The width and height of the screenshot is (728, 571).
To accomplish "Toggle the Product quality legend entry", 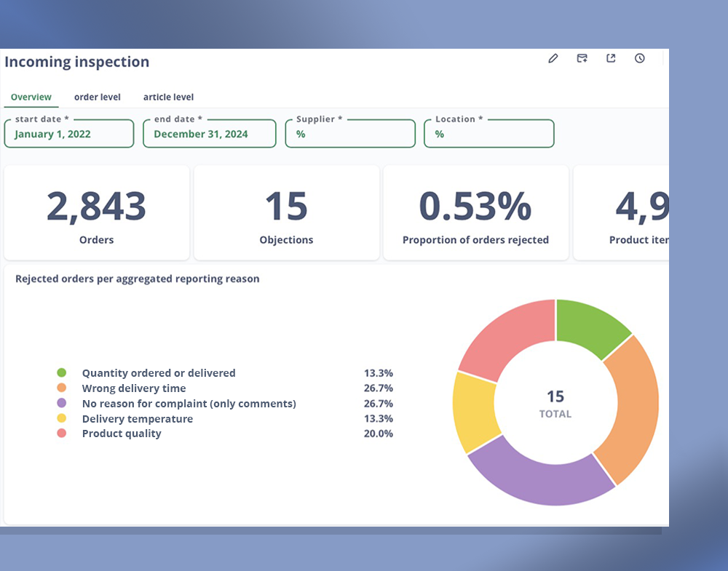I will [121, 434].
